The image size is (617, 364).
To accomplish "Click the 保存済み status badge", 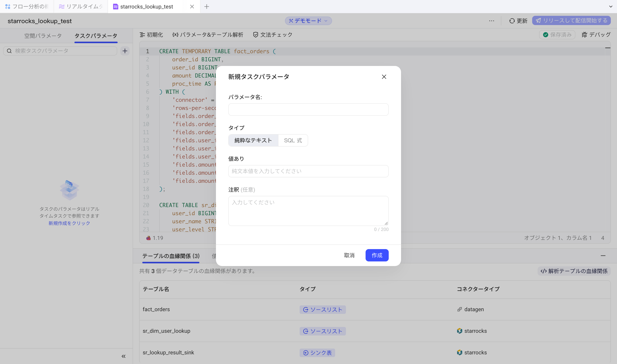I will click(557, 35).
